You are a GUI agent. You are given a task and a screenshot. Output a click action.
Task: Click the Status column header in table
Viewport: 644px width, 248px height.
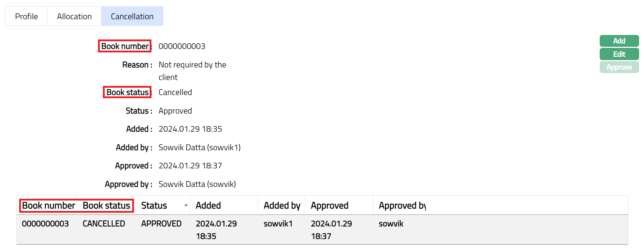coord(154,206)
